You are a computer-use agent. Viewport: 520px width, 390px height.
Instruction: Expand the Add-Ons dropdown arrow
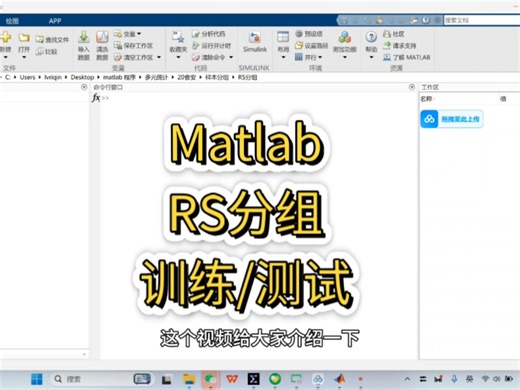pyautogui.click(x=345, y=57)
